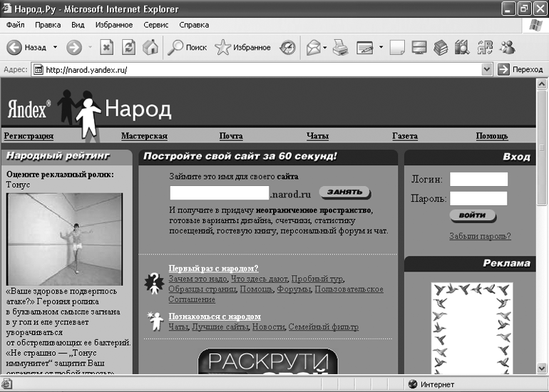Click the Назад (Back) button
Screen dimensions: 549x392
coord(27,48)
